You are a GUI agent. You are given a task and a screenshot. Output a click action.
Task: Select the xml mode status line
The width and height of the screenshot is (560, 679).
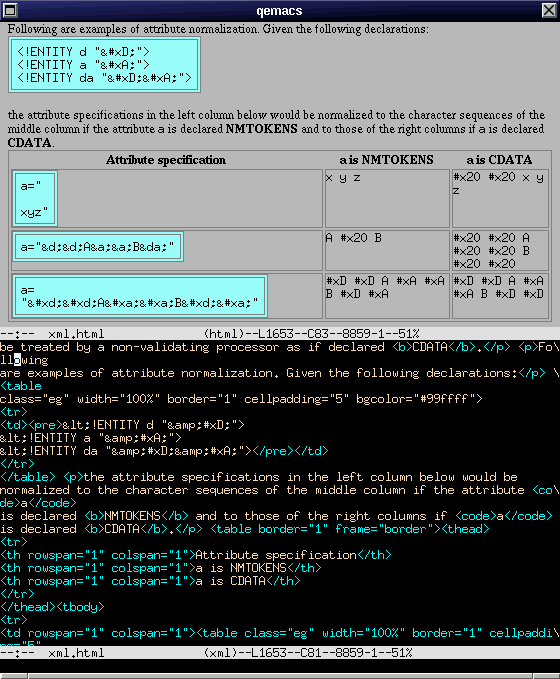pyautogui.click(x=280, y=653)
